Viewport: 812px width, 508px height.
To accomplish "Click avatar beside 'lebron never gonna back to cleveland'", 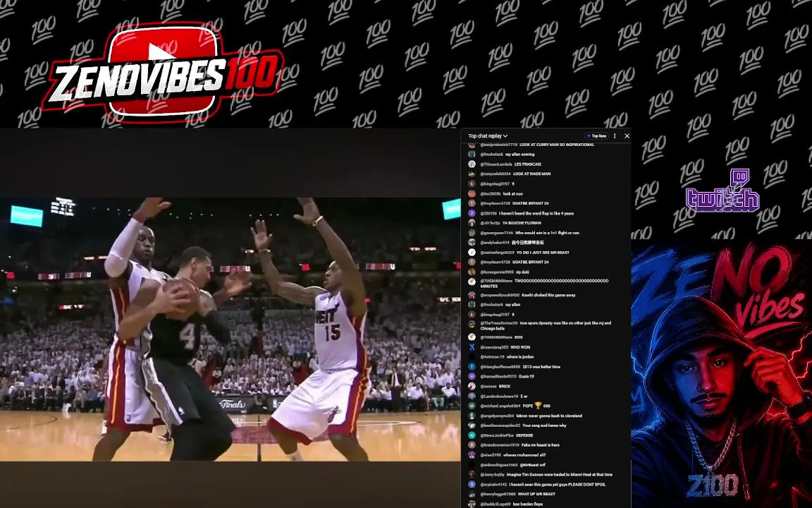I will [472, 416].
